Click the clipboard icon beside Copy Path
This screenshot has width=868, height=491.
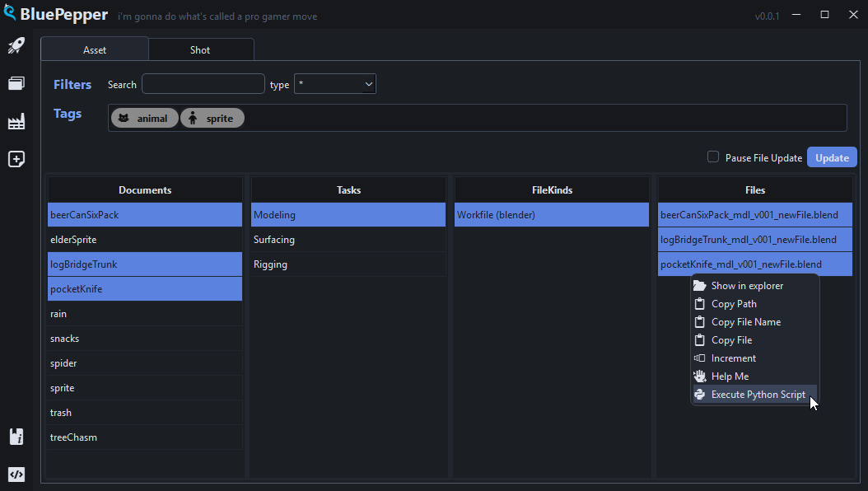click(700, 304)
